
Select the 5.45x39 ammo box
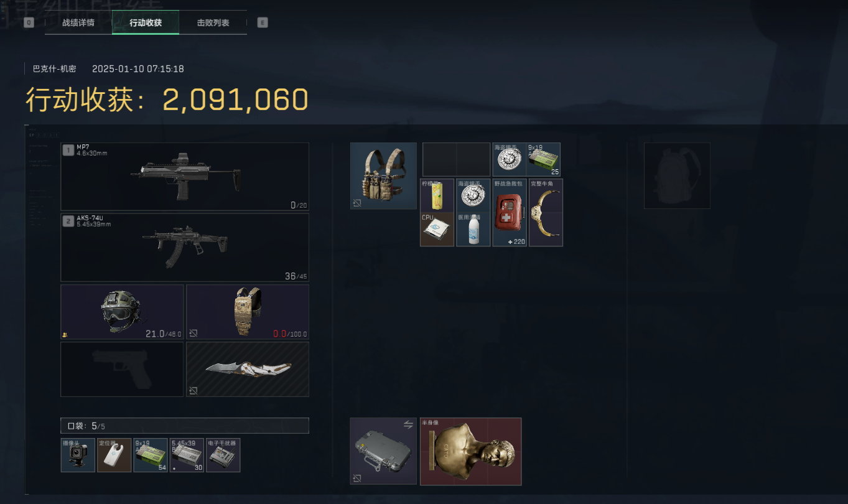(187, 455)
